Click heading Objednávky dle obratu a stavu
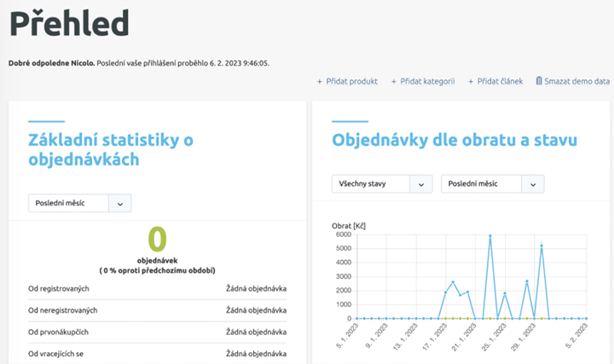 tap(455, 140)
